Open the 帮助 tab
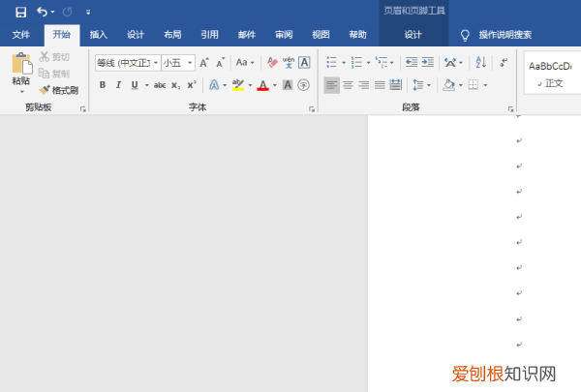 coord(358,35)
